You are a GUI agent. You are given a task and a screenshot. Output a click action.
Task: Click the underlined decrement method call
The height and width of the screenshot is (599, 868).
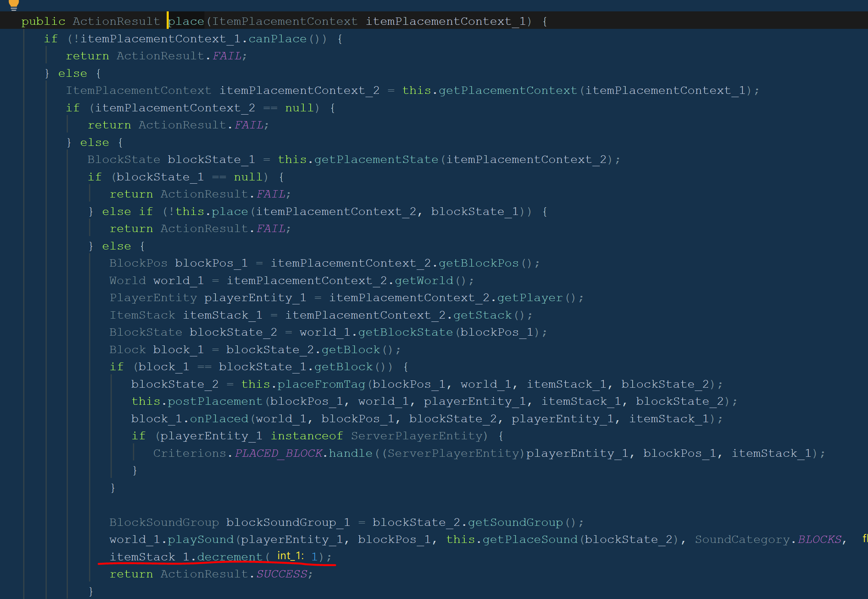pyautogui.click(x=230, y=557)
